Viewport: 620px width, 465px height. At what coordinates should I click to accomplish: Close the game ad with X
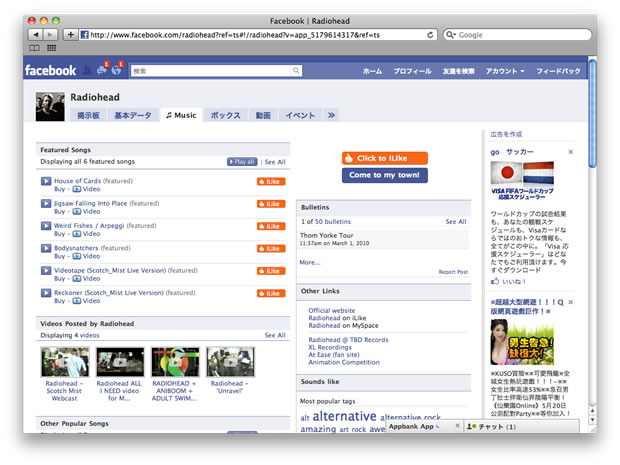(x=571, y=302)
